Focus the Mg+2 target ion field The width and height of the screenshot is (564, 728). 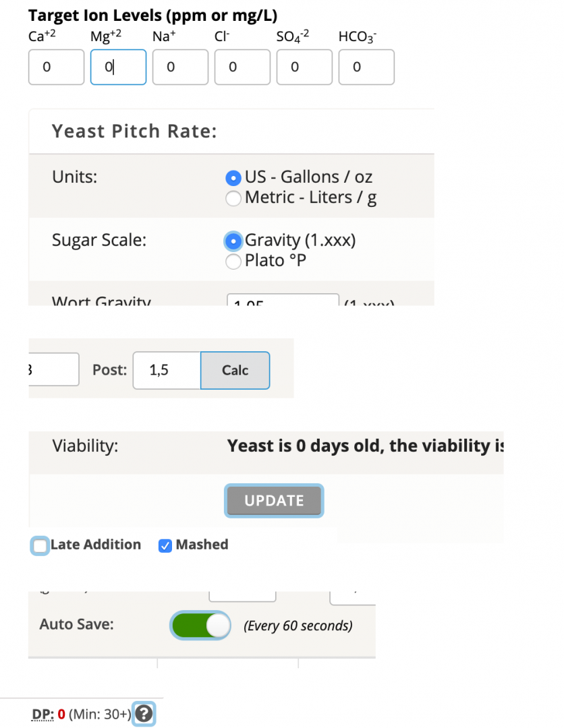click(119, 67)
